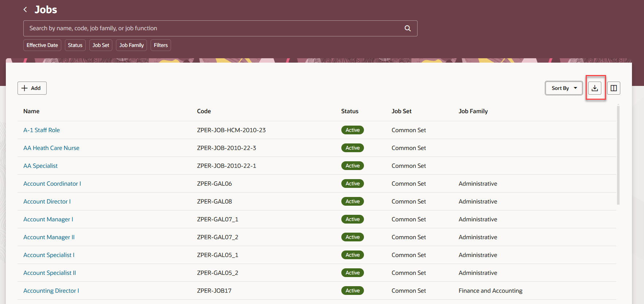Image resolution: width=644 pixels, height=304 pixels.
Task: Open the AA Specialist job
Action: [x=40, y=166]
